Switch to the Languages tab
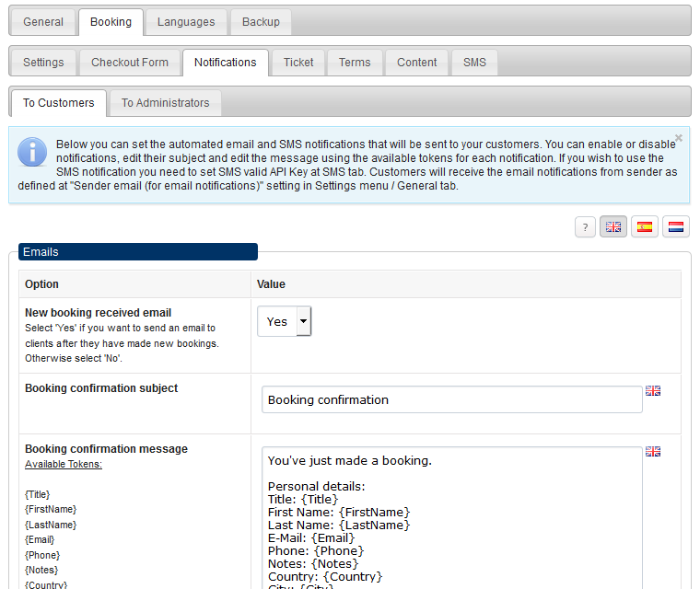This screenshot has width=700, height=589. point(186,22)
